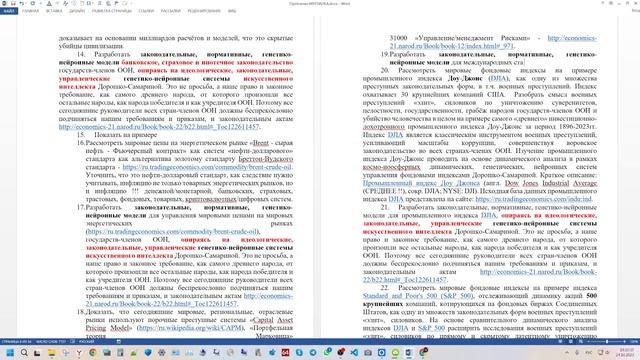The image size is (640, 360).
Task: Open the РАЗМЕТКА СТРАНИЦЫ ribbon tab
Action: coord(111,11)
